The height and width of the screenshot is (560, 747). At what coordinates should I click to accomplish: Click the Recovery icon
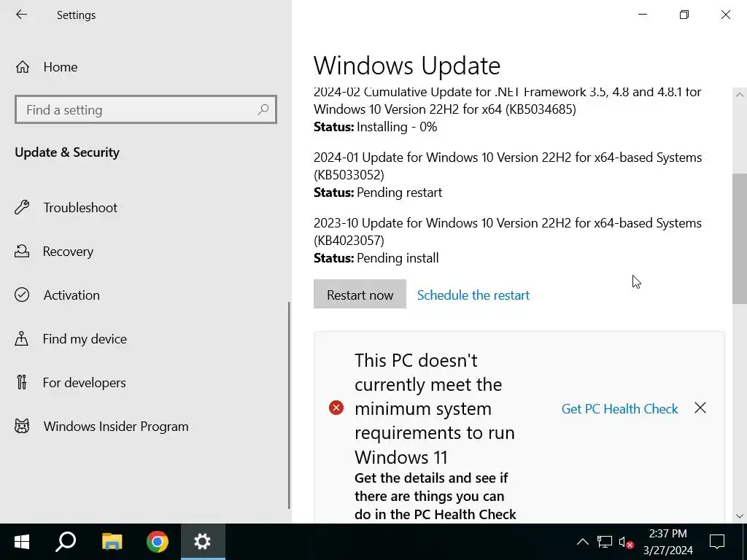22,252
